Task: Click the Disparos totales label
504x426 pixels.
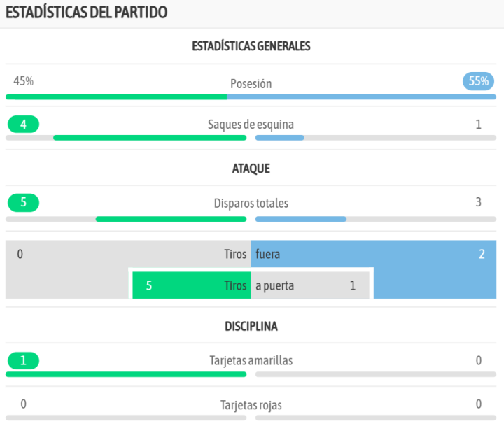Action: [251, 204]
